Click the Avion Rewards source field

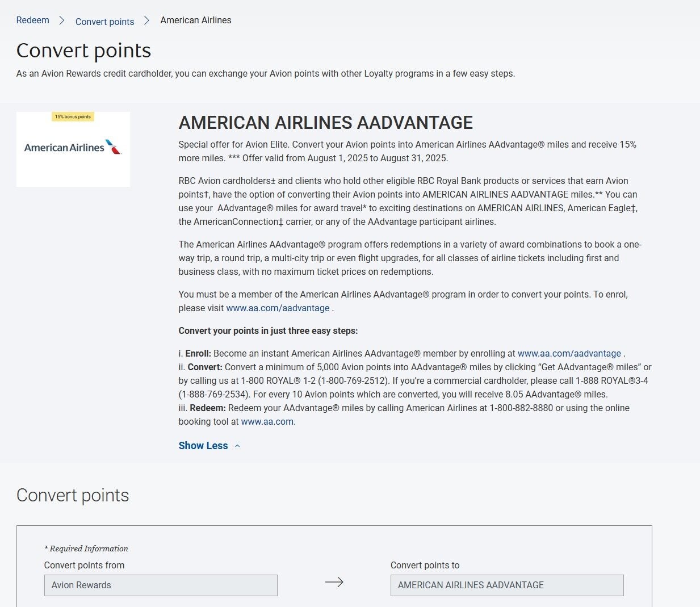coord(161,585)
